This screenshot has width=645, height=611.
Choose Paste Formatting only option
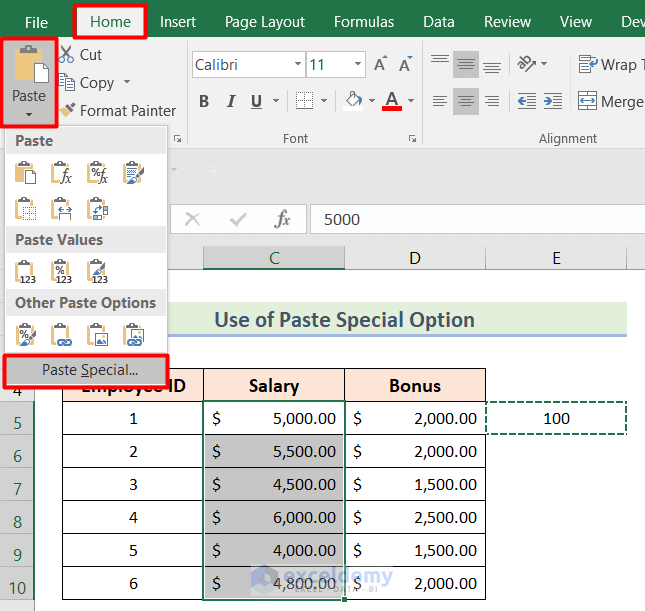pos(26,335)
